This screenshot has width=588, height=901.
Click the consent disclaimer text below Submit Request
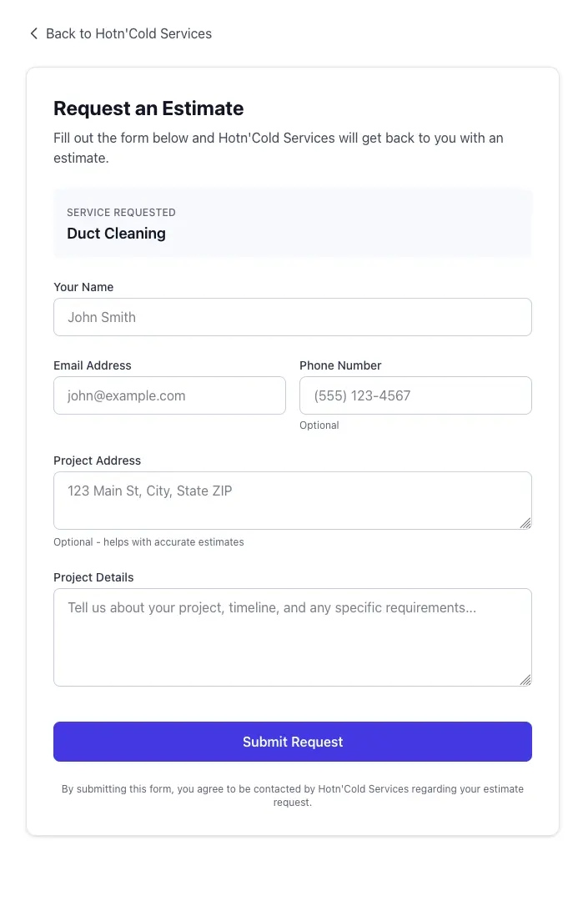click(x=293, y=795)
